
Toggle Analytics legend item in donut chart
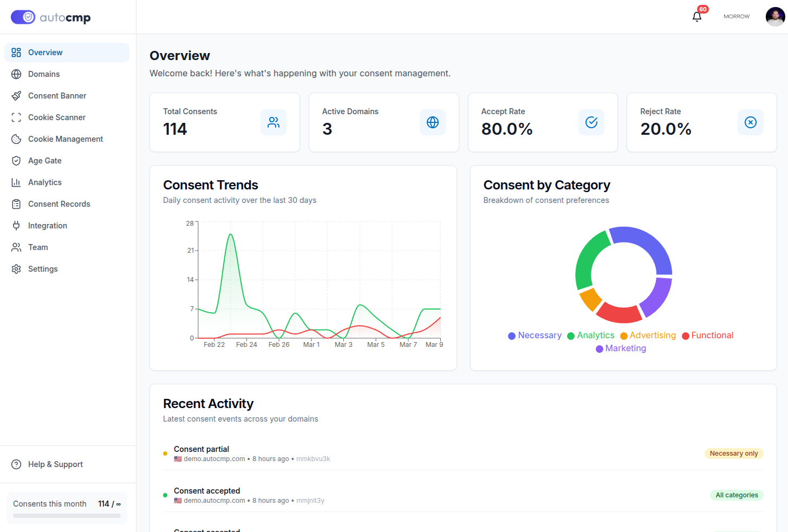(x=591, y=336)
